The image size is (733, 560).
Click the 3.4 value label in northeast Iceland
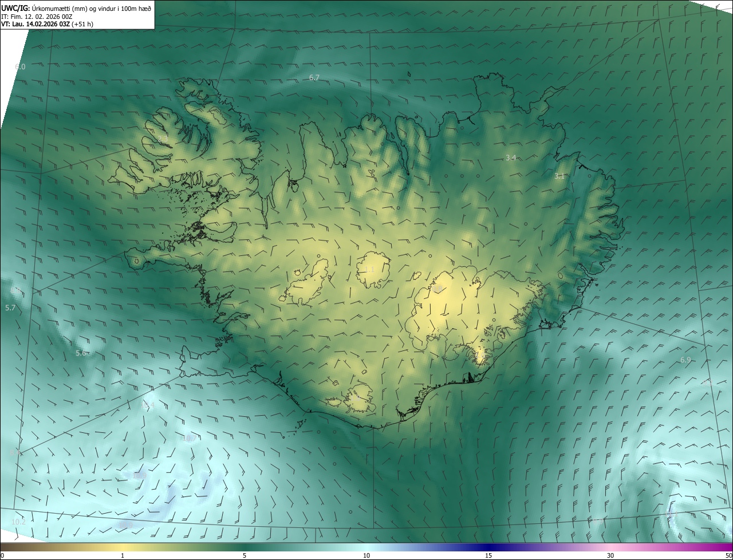(x=511, y=157)
